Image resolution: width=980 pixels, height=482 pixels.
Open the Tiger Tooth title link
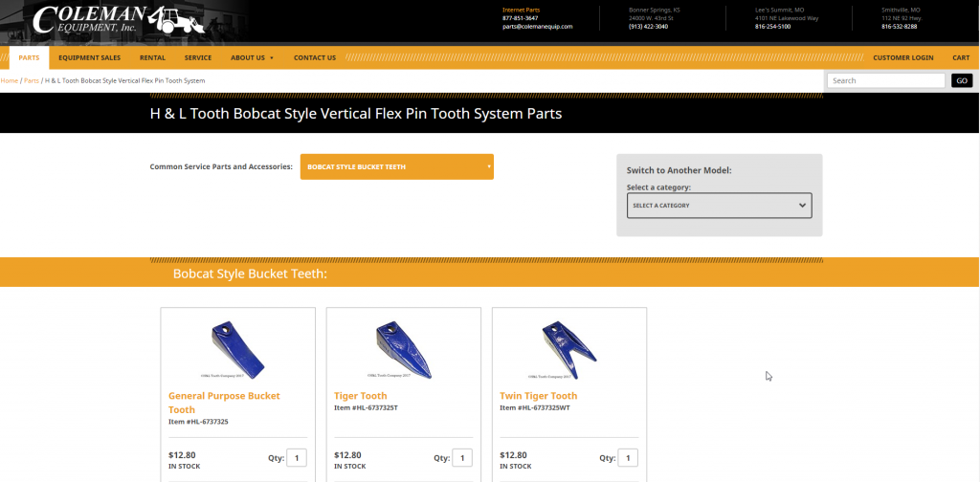point(361,396)
